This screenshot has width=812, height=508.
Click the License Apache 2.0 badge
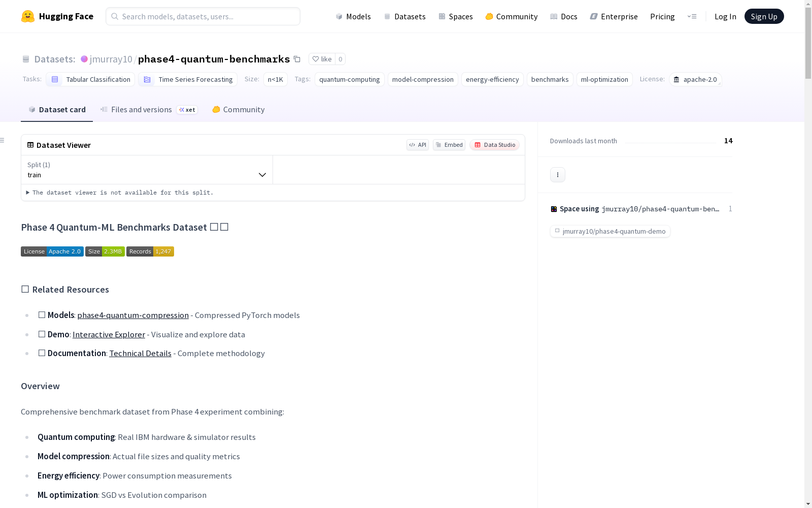(x=52, y=251)
